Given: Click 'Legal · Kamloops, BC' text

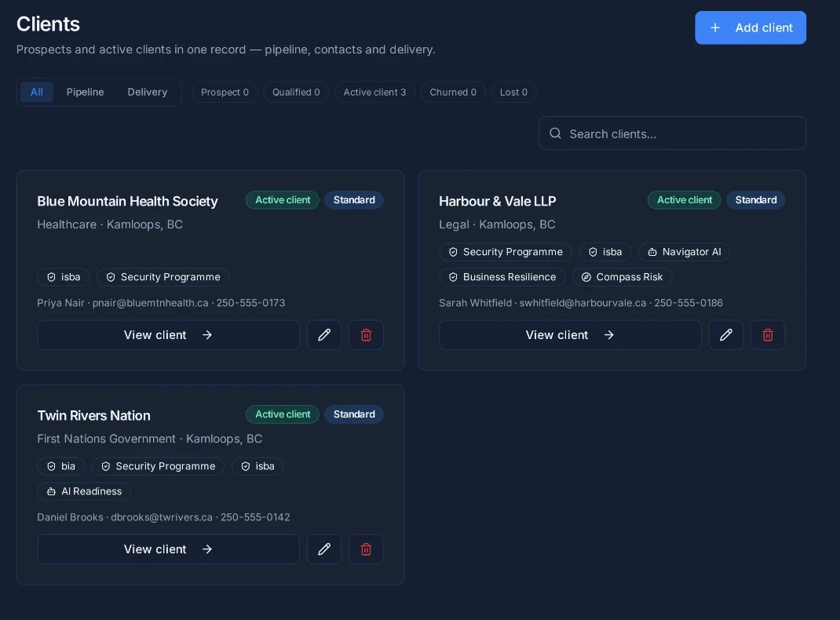Looking at the screenshot, I should click(497, 224).
